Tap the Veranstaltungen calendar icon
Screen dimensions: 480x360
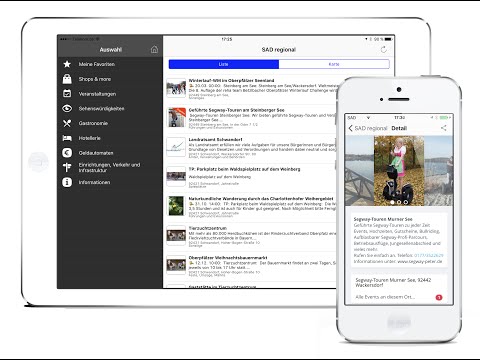pyautogui.click(x=67, y=94)
